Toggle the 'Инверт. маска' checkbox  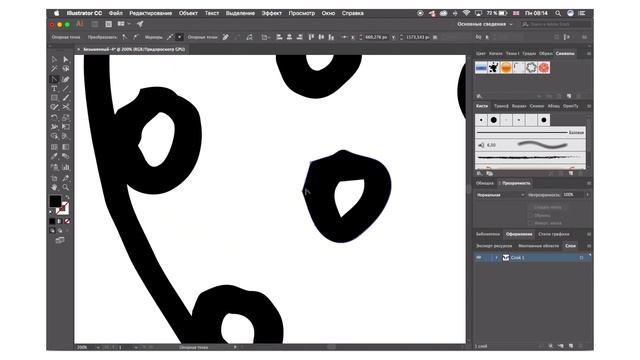point(530,223)
